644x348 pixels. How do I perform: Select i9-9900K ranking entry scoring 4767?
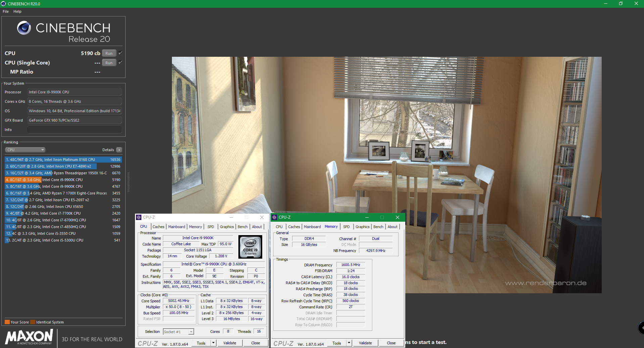[63, 186]
